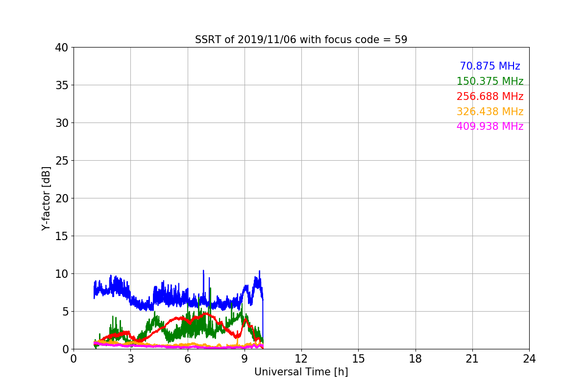Click the x-axis tick label 12
Screen dimensions: 588x392
301,359
